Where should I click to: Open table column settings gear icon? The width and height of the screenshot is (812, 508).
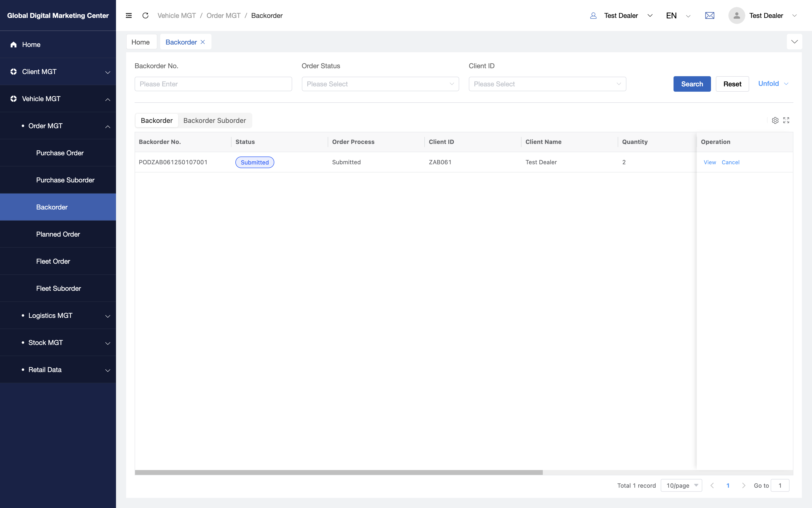coord(775,120)
